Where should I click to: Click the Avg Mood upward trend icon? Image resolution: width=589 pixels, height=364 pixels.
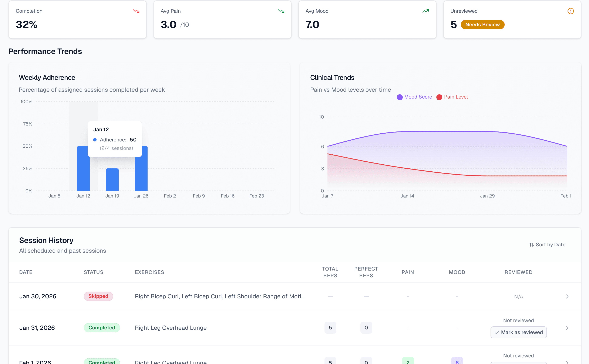point(426,11)
